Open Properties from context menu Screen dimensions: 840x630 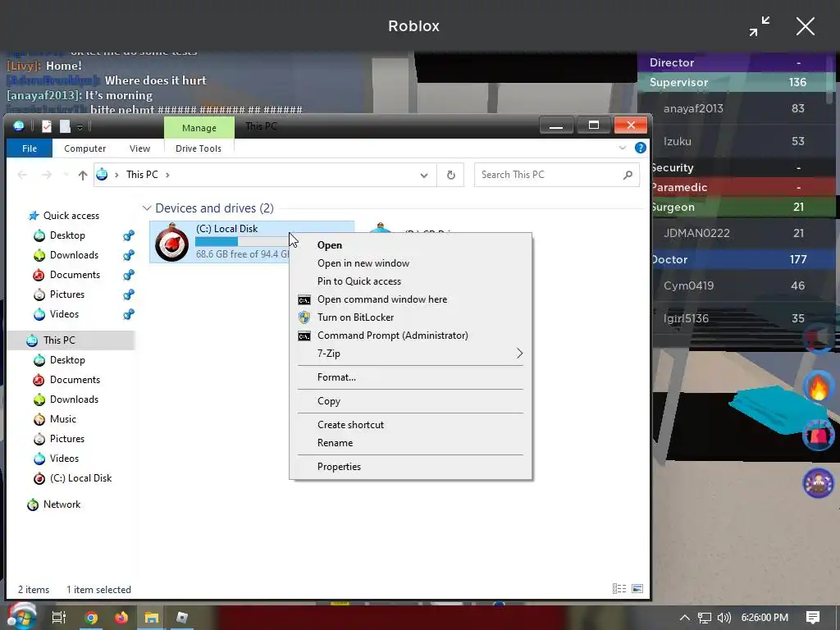pos(410,467)
